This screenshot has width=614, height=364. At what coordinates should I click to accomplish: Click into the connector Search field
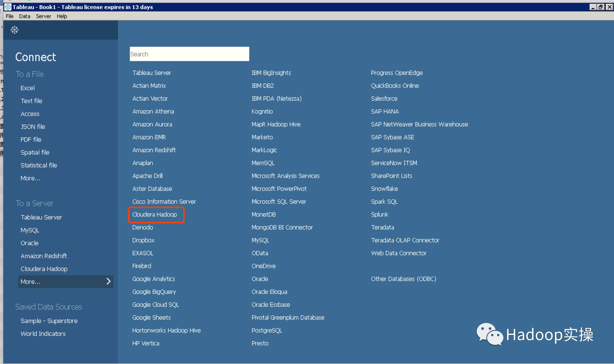tap(190, 54)
